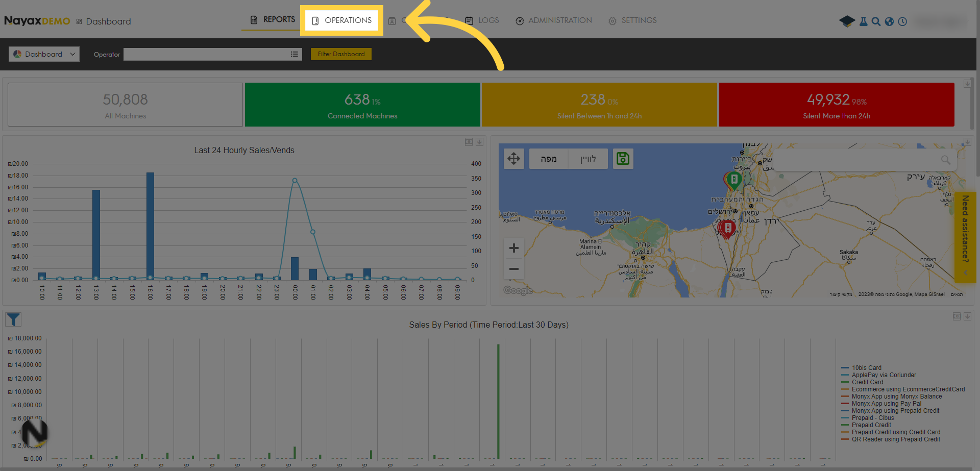Image resolution: width=980 pixels, height=471 pixels.
Task: Collapse the machine status summary panel arrow
Action: click(967, 84)
